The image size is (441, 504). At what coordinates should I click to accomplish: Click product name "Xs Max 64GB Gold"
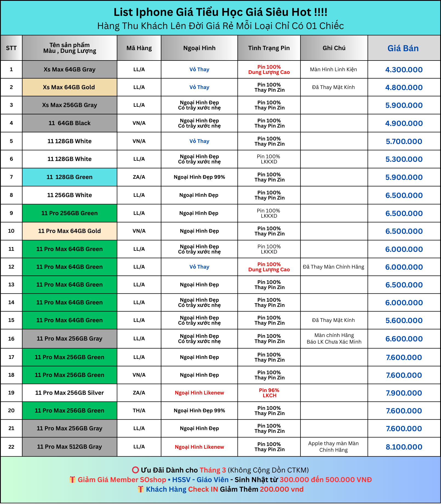coord(69,87)
